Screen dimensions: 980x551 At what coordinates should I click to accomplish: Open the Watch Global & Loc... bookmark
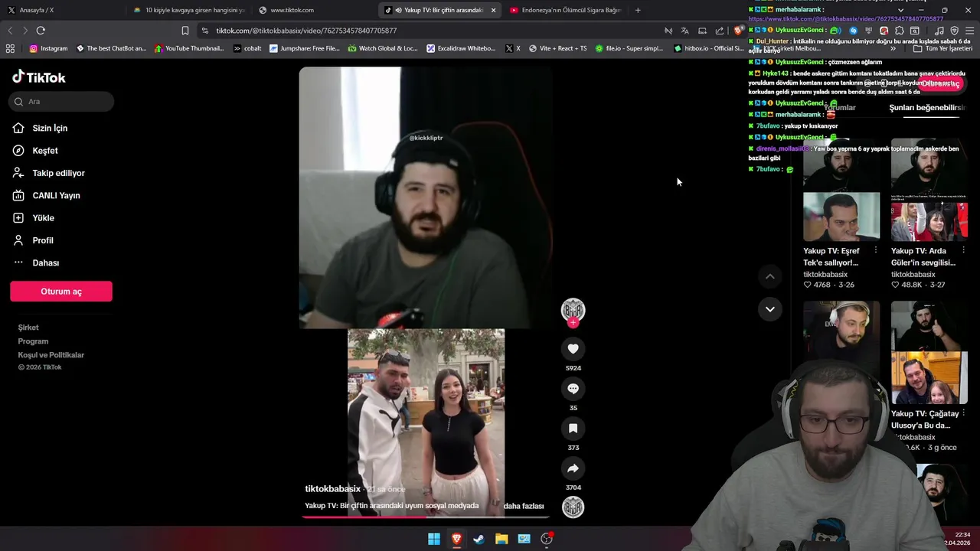pos(383,48)
